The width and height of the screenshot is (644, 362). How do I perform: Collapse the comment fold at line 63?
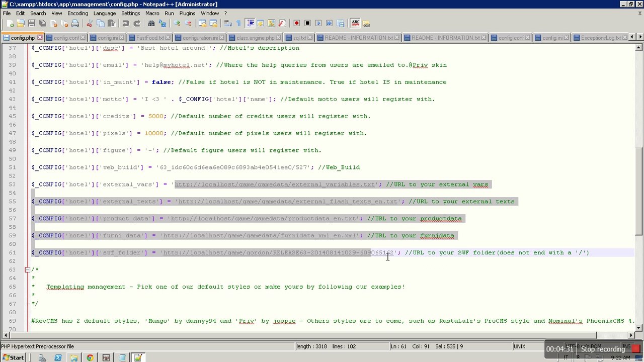coord(28,269)
